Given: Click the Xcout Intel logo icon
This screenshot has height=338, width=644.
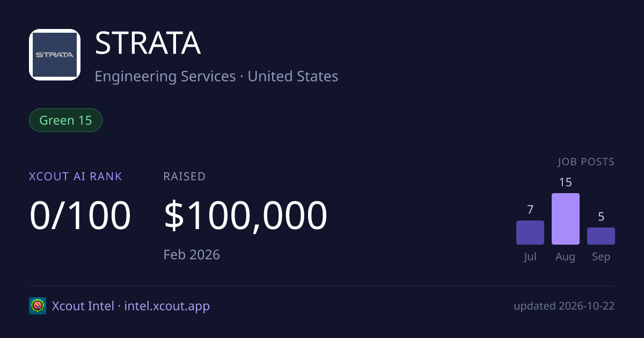Looking at the screenshot, I should point(38,306).
